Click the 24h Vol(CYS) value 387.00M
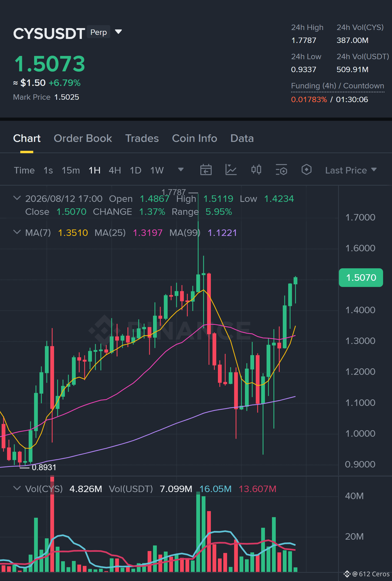Screen dimensions: 392x581 [353, 40]
